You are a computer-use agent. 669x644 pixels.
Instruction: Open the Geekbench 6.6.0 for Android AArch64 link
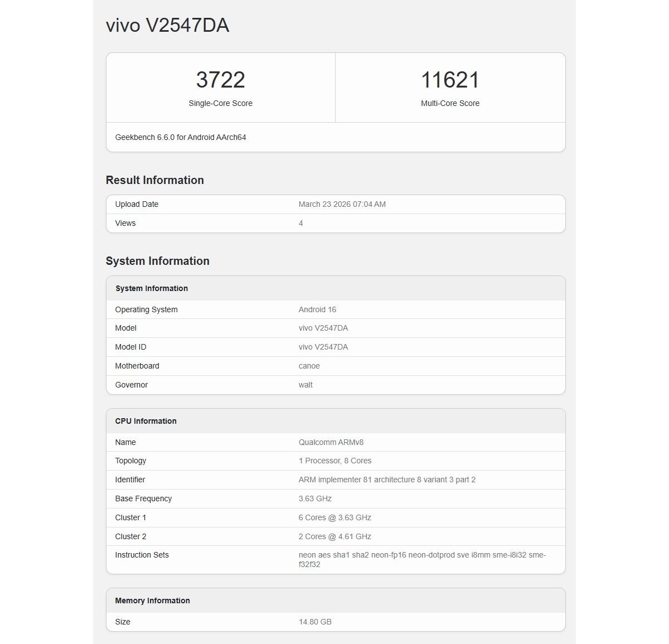180,137
